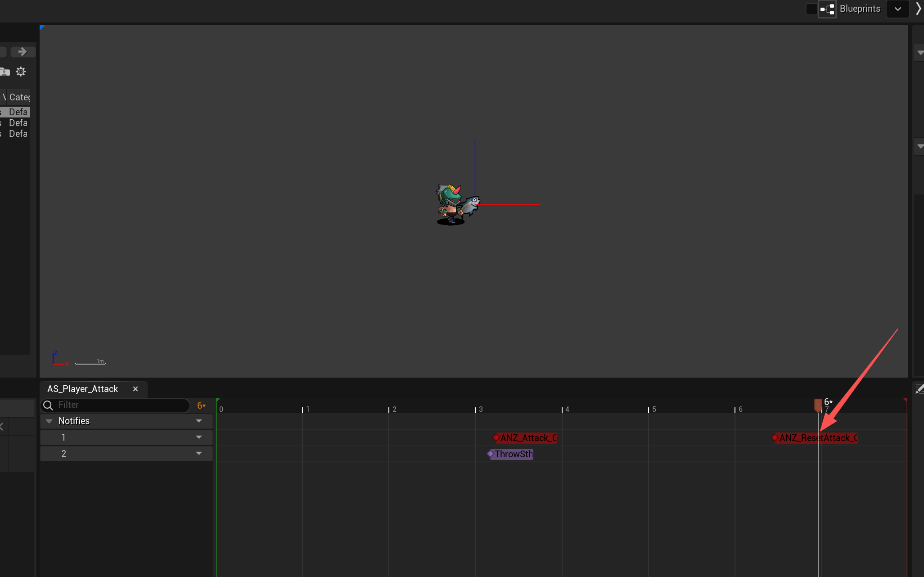Select the second Defa row
Viewport: 924px width, 577px height.
[15, 123]
